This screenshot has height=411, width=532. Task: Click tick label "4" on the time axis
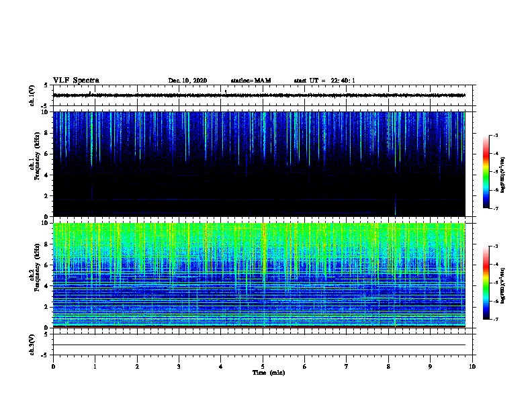[221, 367]
